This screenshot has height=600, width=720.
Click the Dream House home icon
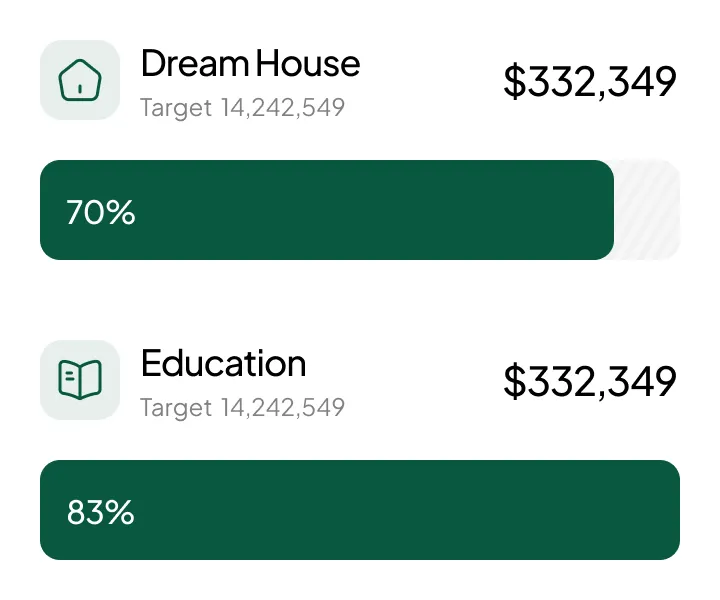coord(79,80)
